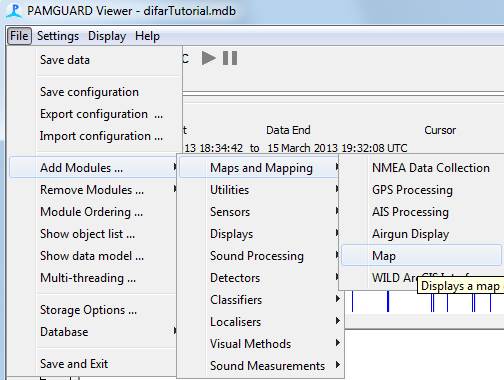Viewport: 504px width, 380px height.
Task: Add the WILD ArcGIS interface module
Action: pyautogui.click(x=393, y=278)
